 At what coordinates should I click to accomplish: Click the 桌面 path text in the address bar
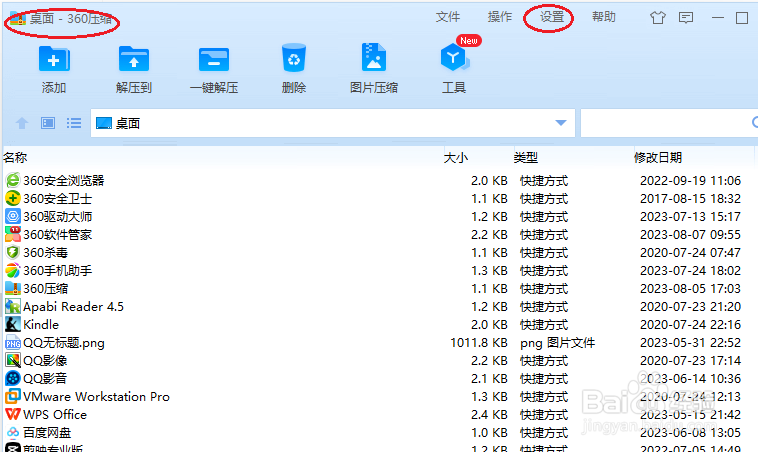coord(128,123)
